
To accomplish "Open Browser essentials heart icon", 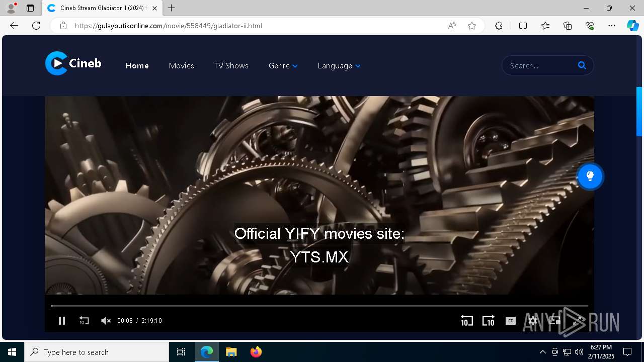I will point(590,26).
